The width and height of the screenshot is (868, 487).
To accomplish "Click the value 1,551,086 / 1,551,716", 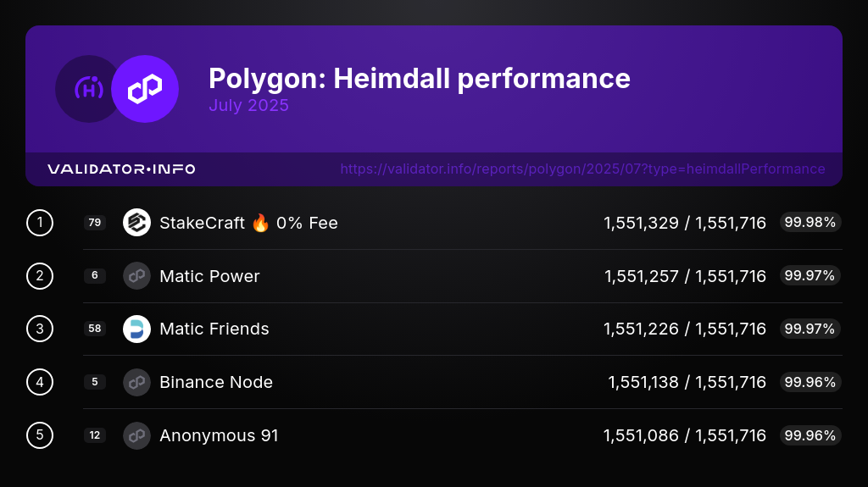I will pos(685,436).
